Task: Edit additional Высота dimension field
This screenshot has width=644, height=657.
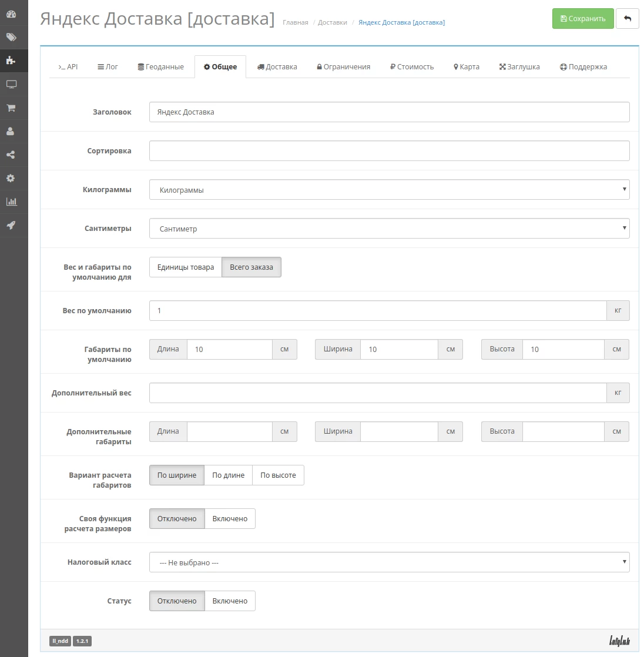Action: point(563,431)
